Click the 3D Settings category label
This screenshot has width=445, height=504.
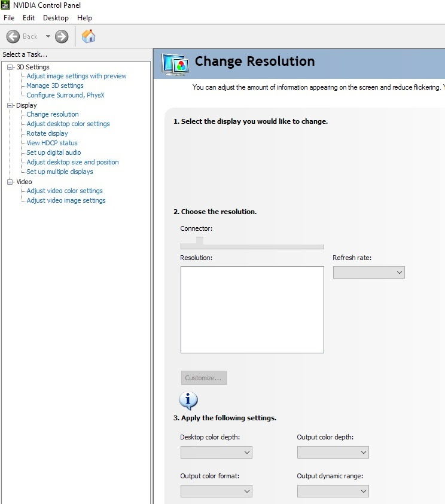tap(33, 67)
